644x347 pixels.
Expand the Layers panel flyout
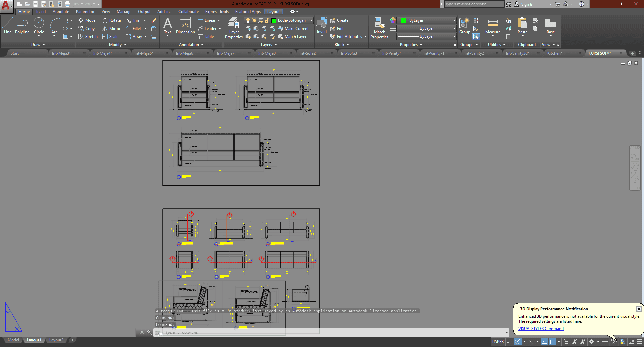click(x=269, y=45)
